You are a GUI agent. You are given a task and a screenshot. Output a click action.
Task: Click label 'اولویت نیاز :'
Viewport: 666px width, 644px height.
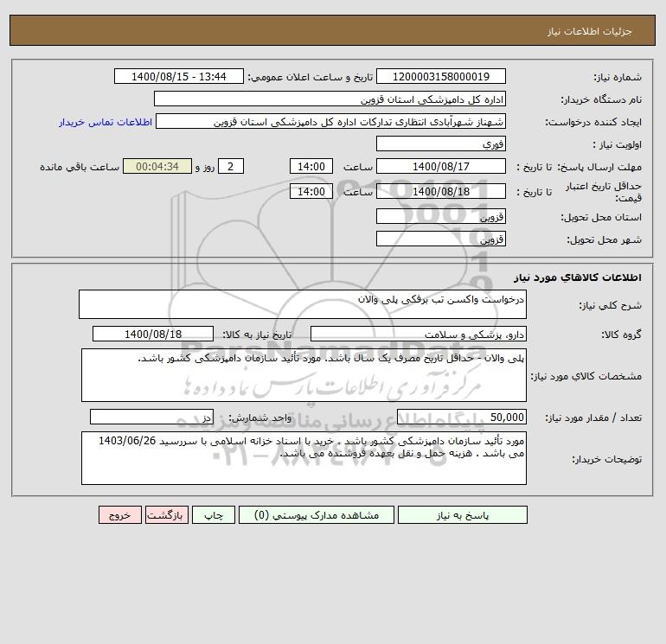click(618, 144)
